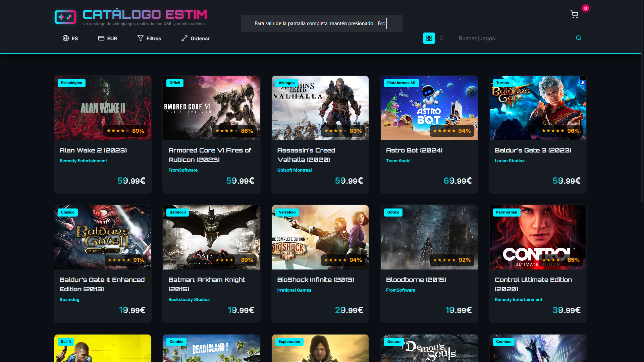
Task: Click the BioShock Infinite (2013) title
Action: point(316,280)
